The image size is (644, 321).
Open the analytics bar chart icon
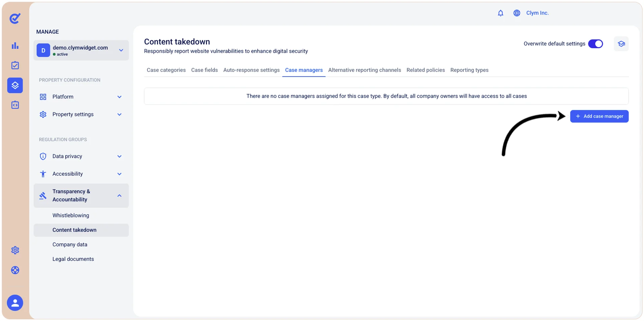click(15, 46)
